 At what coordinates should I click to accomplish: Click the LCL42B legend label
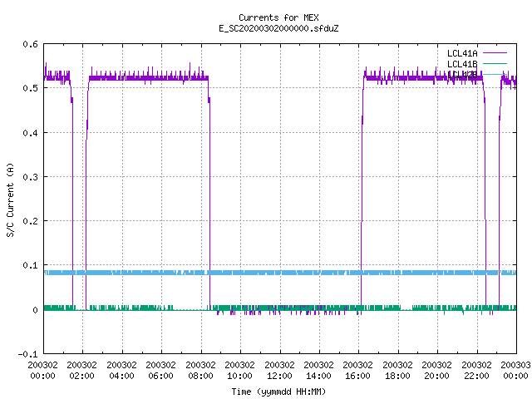click(462, 75)
